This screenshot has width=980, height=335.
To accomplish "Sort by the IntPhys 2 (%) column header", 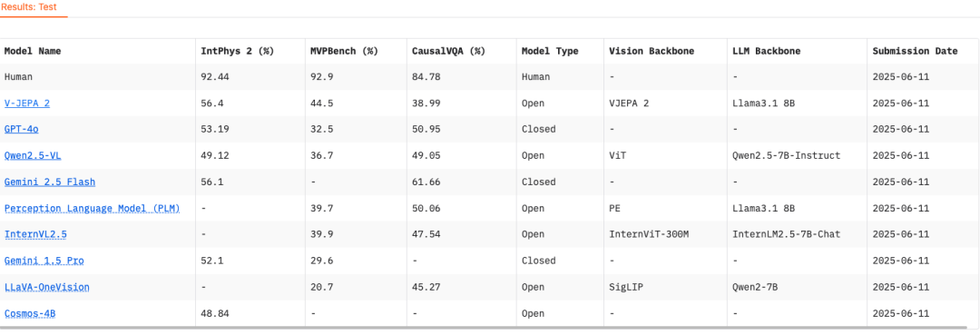I will pyautogui.click(x=238, y=51).
